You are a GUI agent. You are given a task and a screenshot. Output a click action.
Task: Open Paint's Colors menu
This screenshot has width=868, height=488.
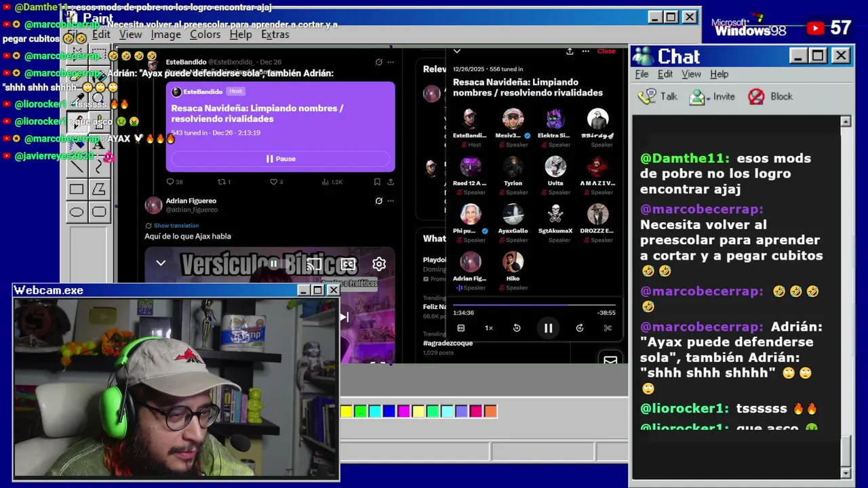205,35
